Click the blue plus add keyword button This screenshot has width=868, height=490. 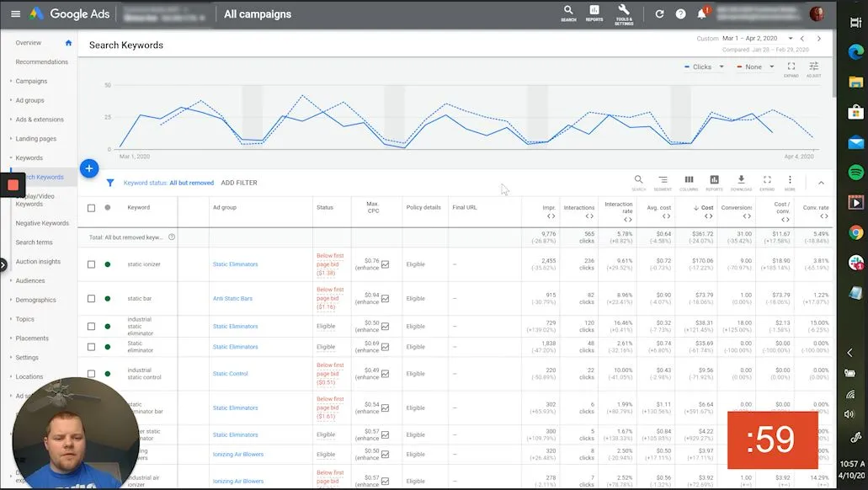pos(89,168)
